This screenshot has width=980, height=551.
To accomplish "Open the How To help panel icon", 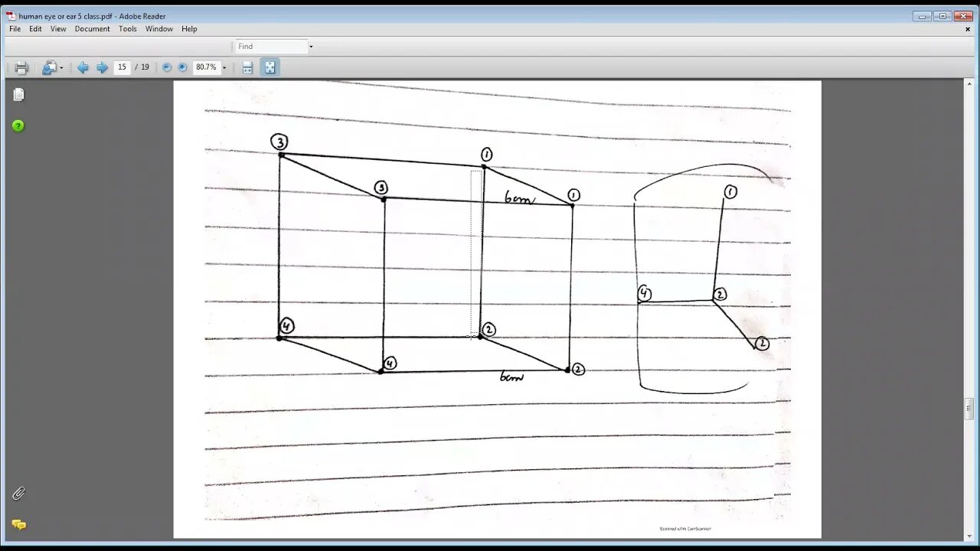I will 18,126.
